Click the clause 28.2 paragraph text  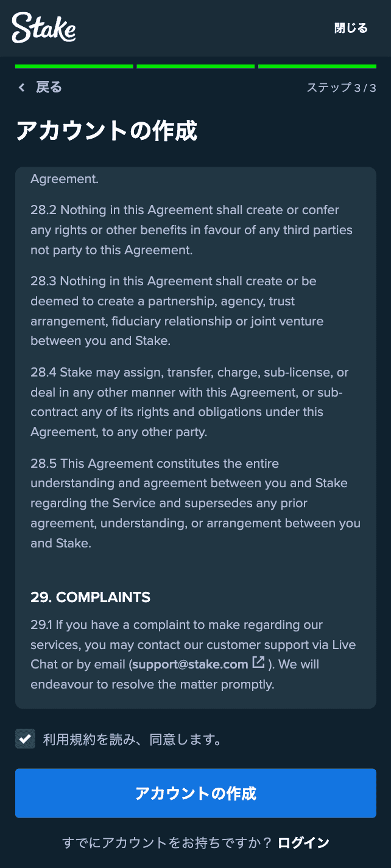pyautogui.click(x=191, y=230)
